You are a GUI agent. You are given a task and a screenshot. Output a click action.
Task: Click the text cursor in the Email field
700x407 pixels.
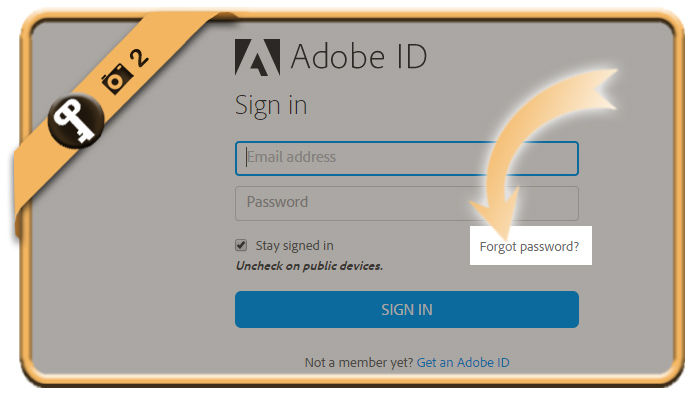246,158
